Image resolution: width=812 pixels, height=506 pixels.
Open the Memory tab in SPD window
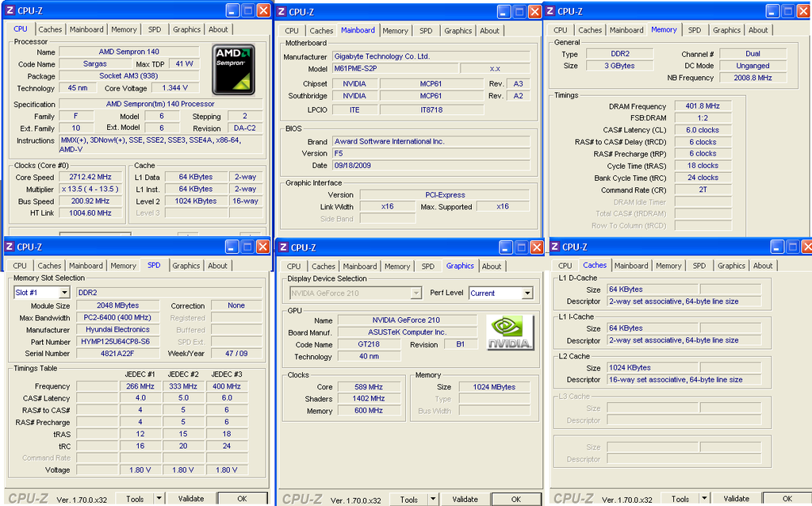pyautogui.click(x=123, y=266)
